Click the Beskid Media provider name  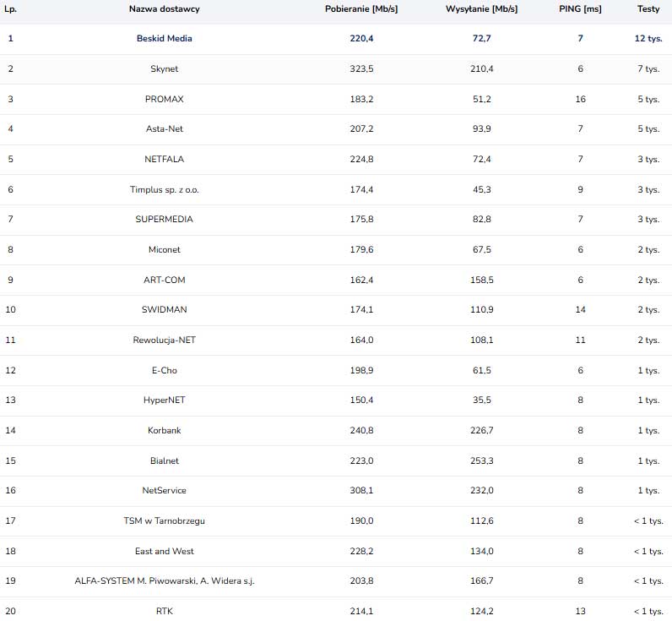pyautogui.click(x=164, y=38)
